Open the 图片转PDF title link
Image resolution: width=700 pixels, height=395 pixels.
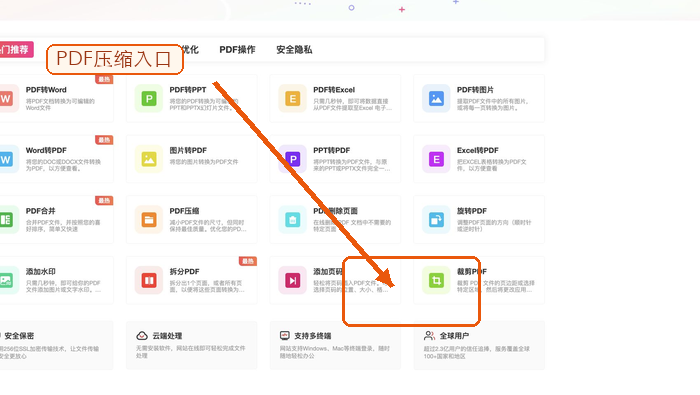click(x=188, y=150)
